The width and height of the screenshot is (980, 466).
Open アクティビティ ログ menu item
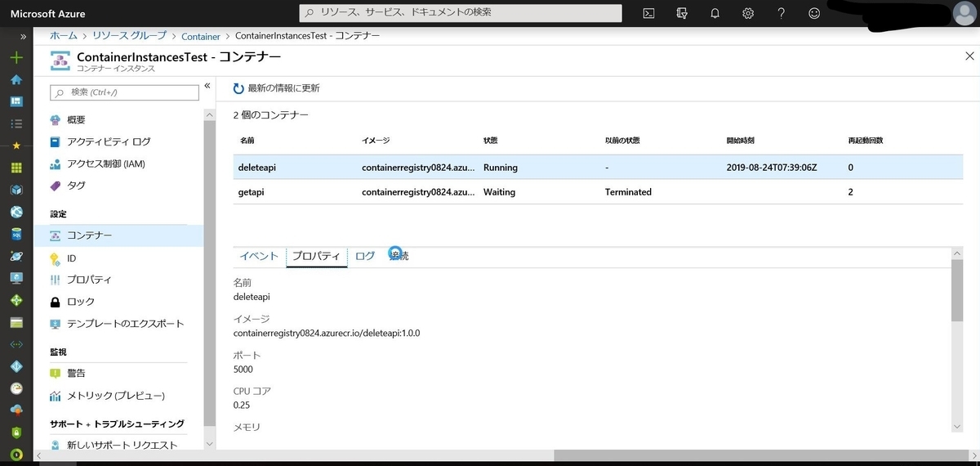pyautogui.click(x=118, y=141)
